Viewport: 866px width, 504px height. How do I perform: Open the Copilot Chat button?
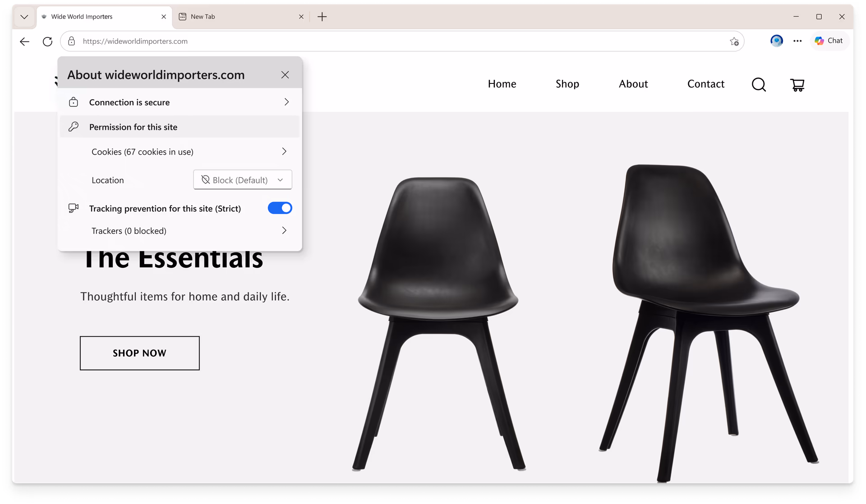(x=829, y=41)
